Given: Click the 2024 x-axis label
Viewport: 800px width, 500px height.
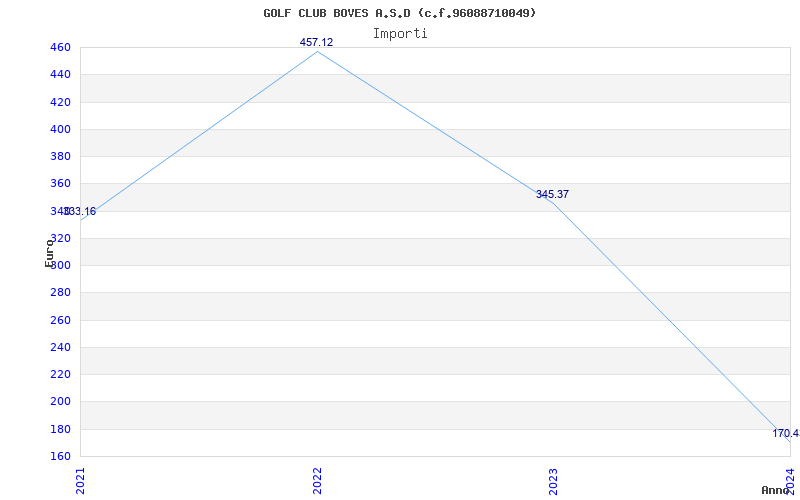Looking at the screenshot, I should tap(791, 482).
